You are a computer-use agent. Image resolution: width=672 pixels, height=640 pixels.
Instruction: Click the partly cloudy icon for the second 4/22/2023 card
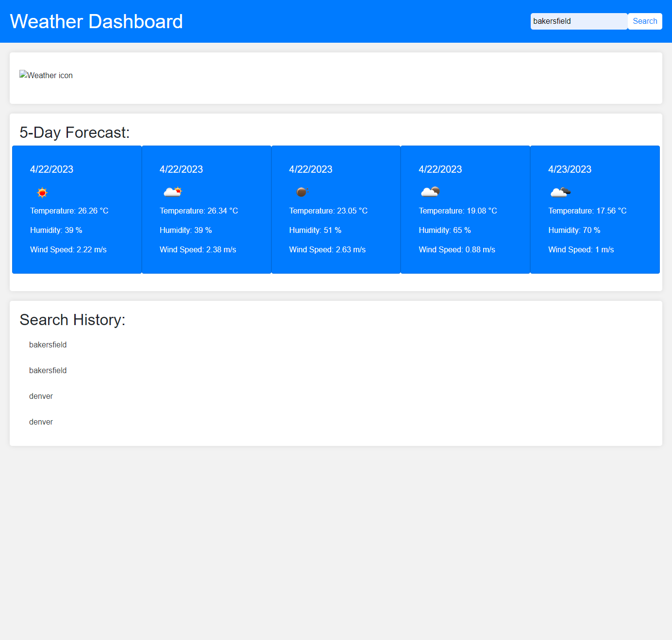click(x=173, y=192)
